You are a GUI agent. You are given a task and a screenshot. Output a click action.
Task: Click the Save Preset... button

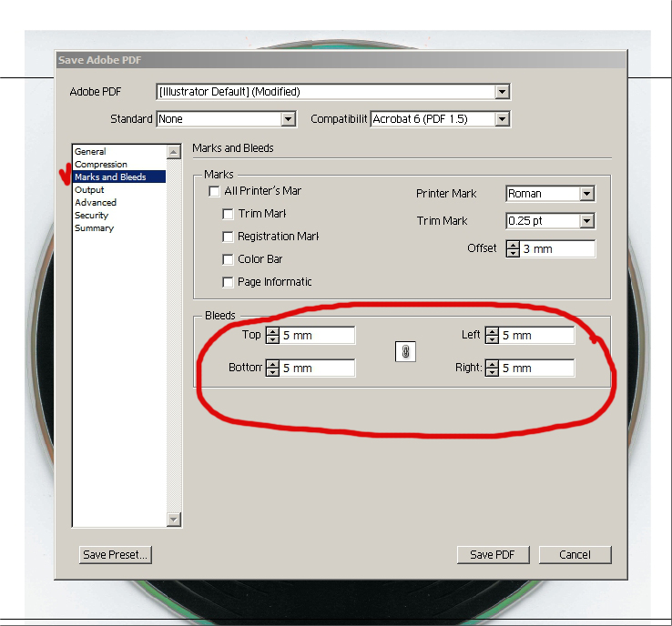116,554
